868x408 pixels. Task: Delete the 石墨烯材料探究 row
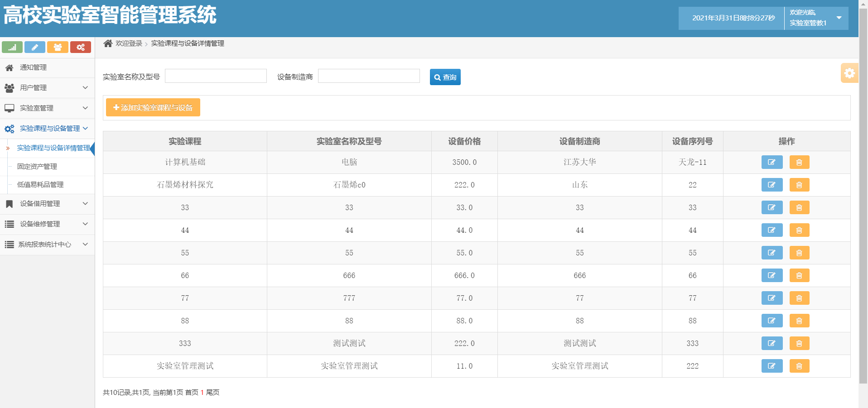tap(799, 185)
